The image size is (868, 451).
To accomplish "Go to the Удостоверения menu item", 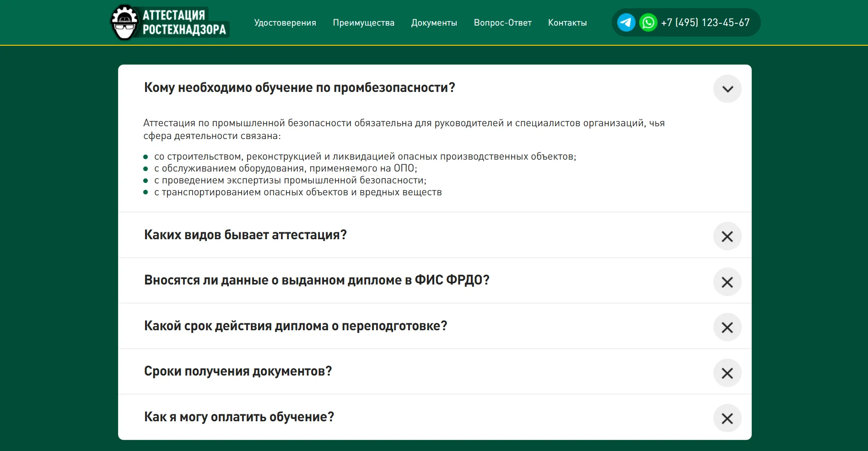I will click(285, 23).
